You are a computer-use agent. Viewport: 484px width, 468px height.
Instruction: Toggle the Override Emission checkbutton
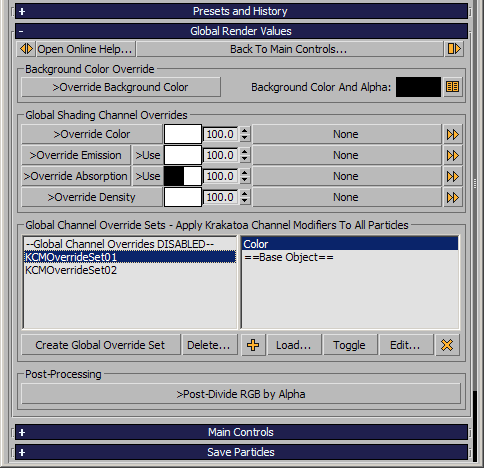(76, 155)
